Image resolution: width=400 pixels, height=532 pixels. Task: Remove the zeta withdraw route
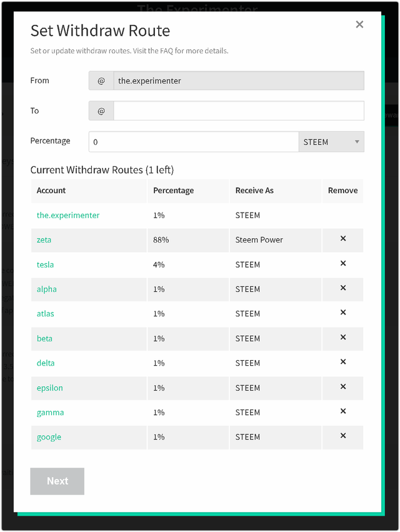pyautogui.click(x=342, y=239)
